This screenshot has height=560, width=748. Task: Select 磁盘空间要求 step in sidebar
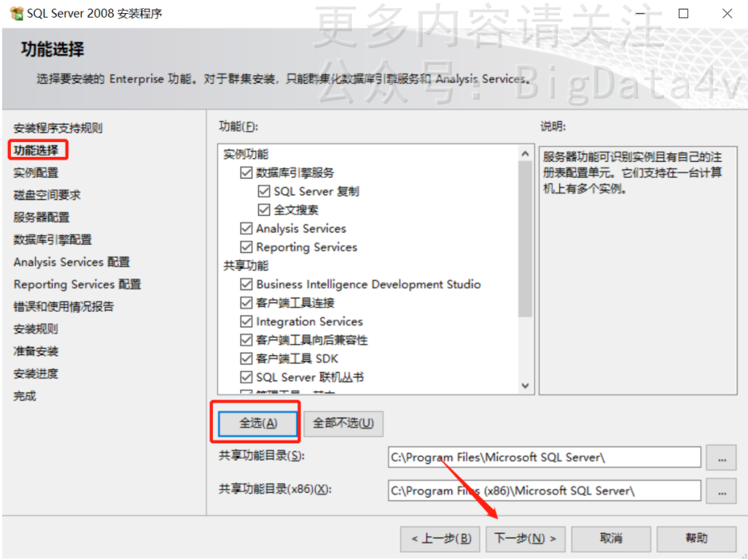tap(47, 195)
